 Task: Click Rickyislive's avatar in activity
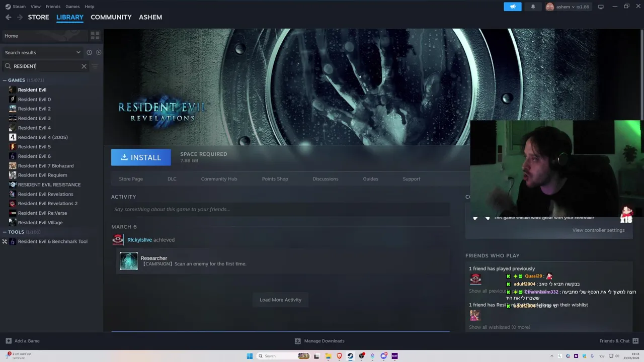click(x=118, y=240)
